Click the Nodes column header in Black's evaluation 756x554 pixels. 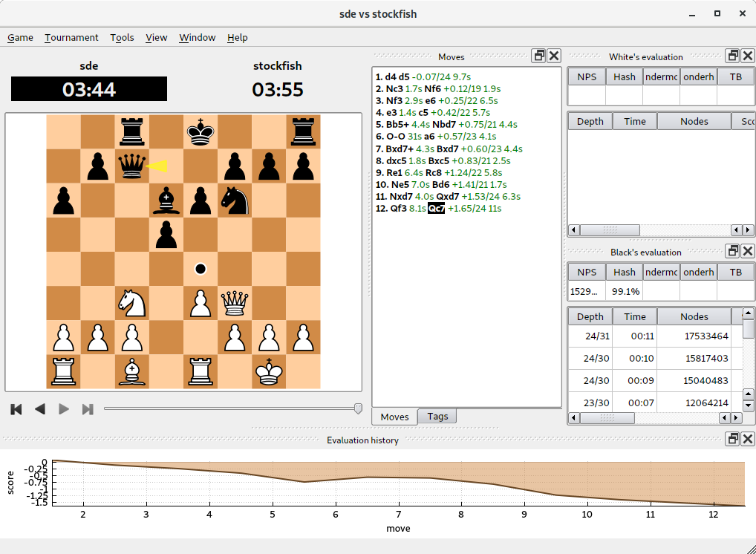[x=694, y=317]
